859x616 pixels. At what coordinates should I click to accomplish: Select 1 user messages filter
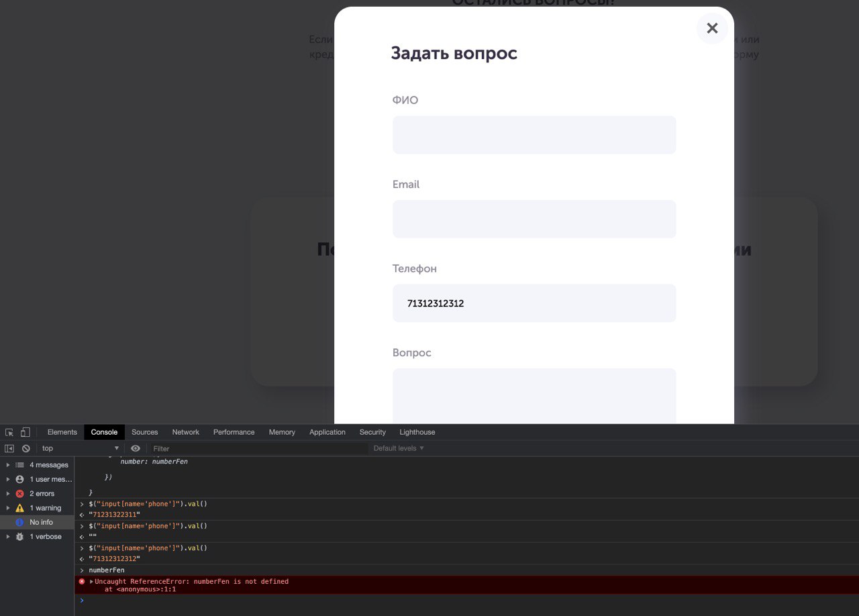pyautogui.click(x=37, y=479)
